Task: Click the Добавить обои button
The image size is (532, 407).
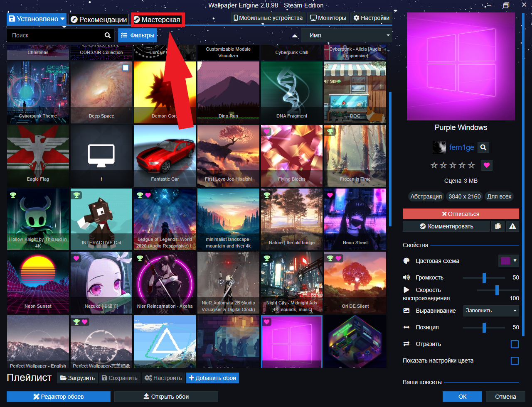Action: pyautogui.click(x=213, y=378)
